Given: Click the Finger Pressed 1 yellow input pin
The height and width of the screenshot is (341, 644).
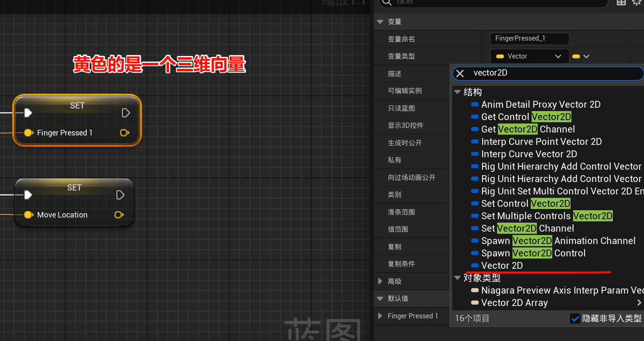Looking at the screenshot, I should pos(28,133).
